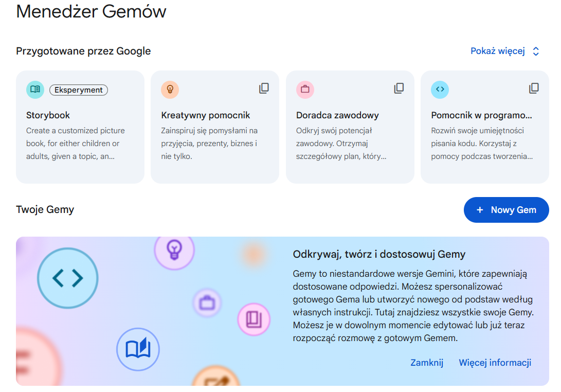Create a new Gem with Nowy Gem
Image resolution: width=561 pixels, height=392 pixels.
coord(506,210)
